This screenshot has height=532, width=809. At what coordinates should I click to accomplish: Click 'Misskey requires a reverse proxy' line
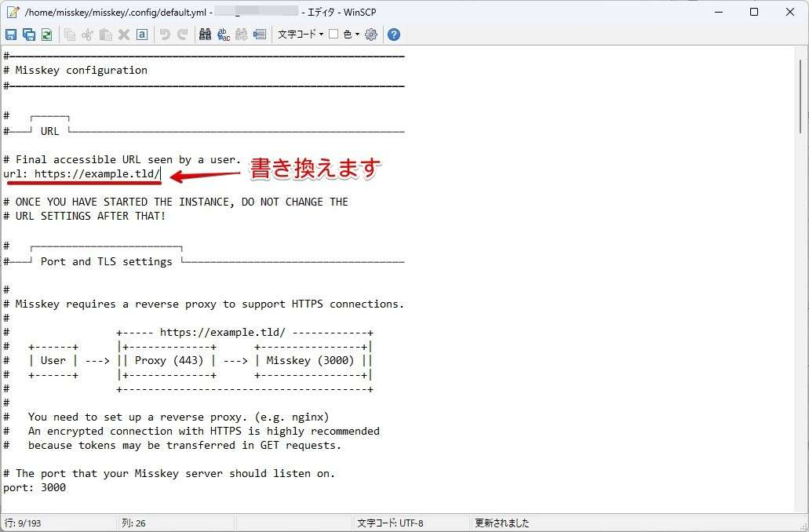coord(204,304)
